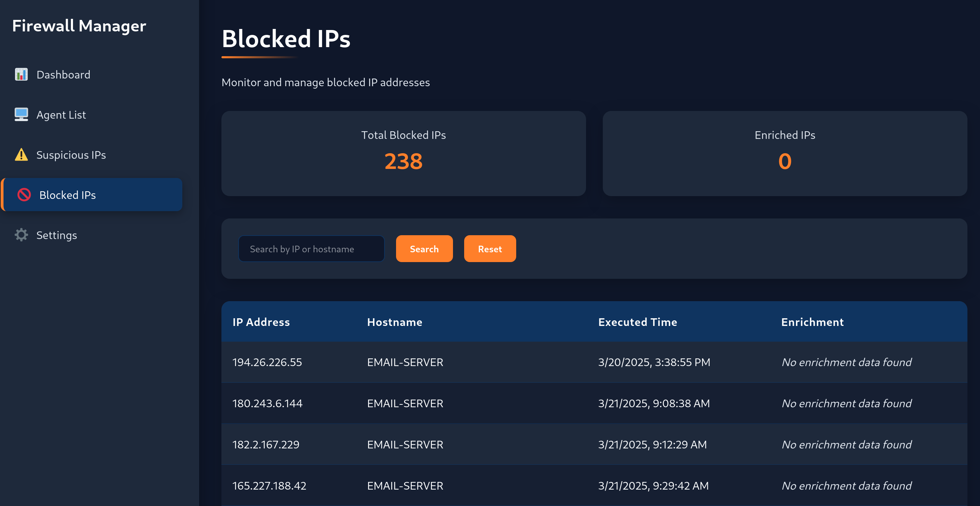Click the Hostname column header
This screenshot has height=506, width=980.
pos(395,322)
